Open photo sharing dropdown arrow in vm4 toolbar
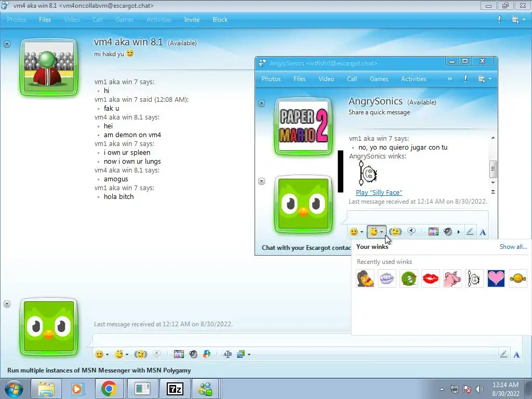 click(249, 354)
